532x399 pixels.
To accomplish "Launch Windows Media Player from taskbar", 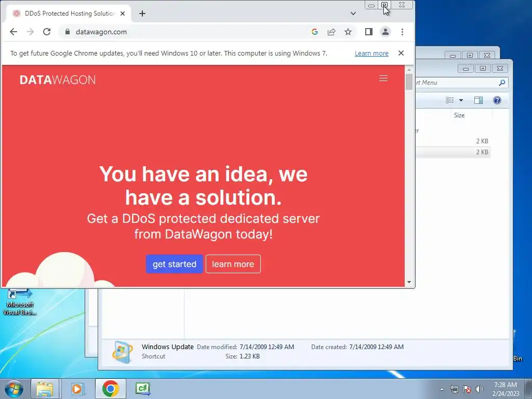I will pos(77,389).
